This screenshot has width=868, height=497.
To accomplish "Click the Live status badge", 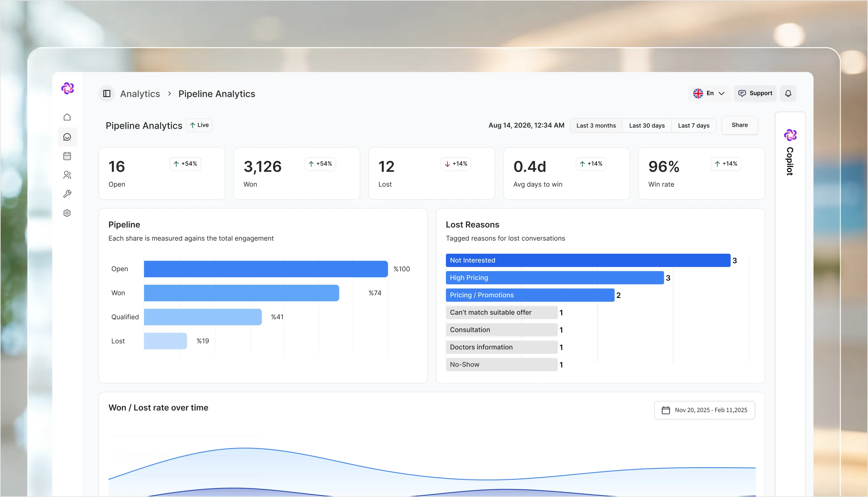I will tap(199, 125).
